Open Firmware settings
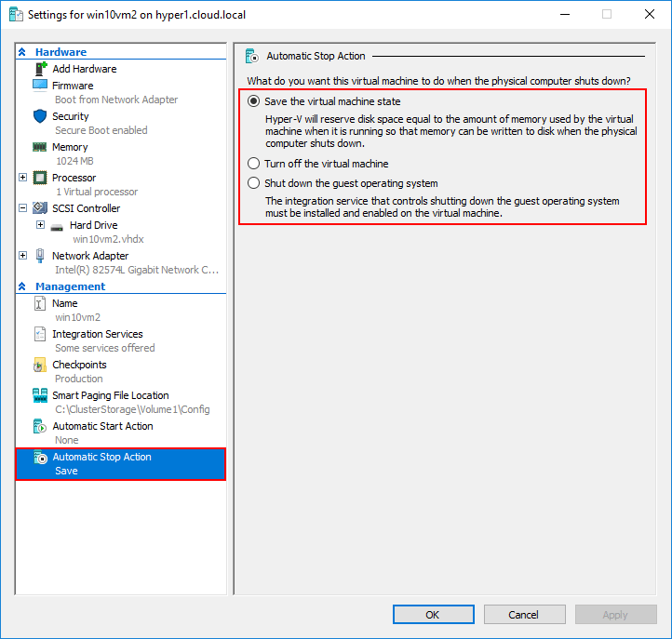672x639 pixels. pos(73,86)
